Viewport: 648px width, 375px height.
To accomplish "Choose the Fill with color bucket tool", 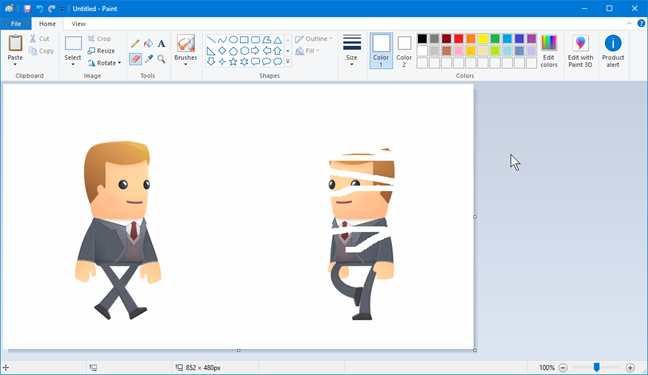I will pos(148,43).
